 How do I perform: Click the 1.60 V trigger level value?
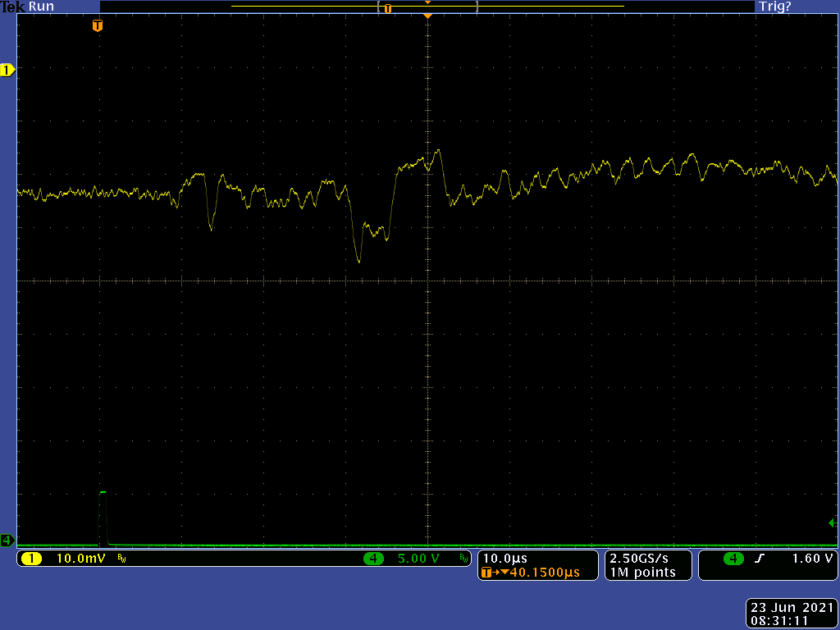pyautogui.click(x=812, y=559)
